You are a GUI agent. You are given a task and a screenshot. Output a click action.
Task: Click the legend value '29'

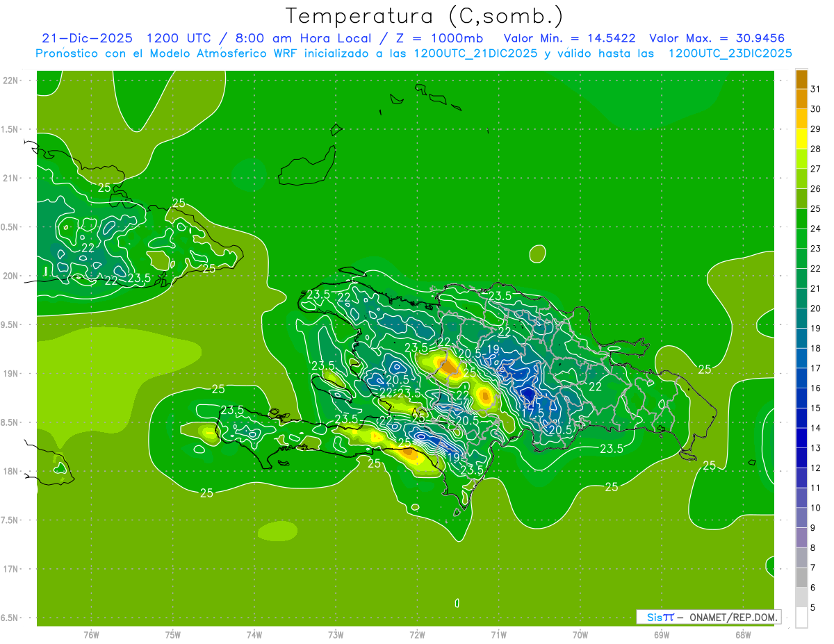[816, 129]
